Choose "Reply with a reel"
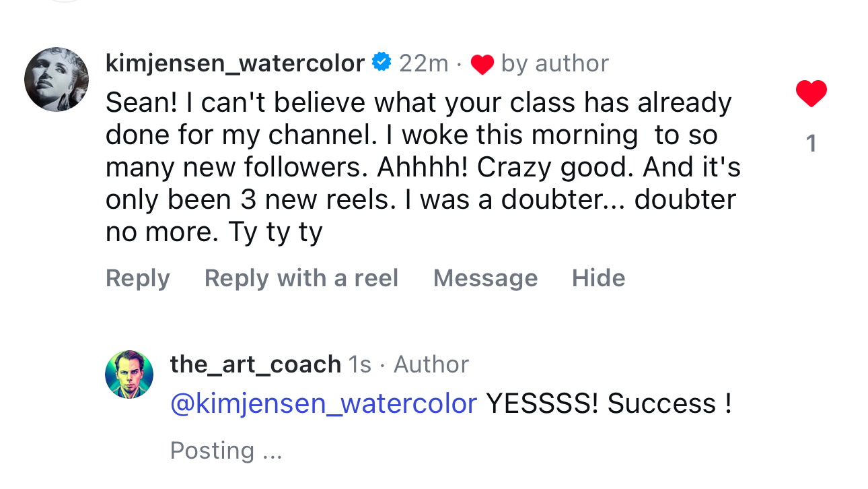This screenshot has height=489, width=868. coord(301,278)
